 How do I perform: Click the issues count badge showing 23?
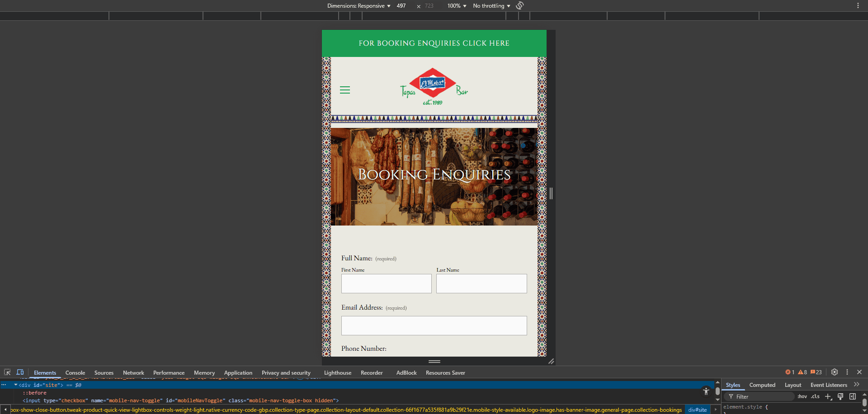click(816, 372)
